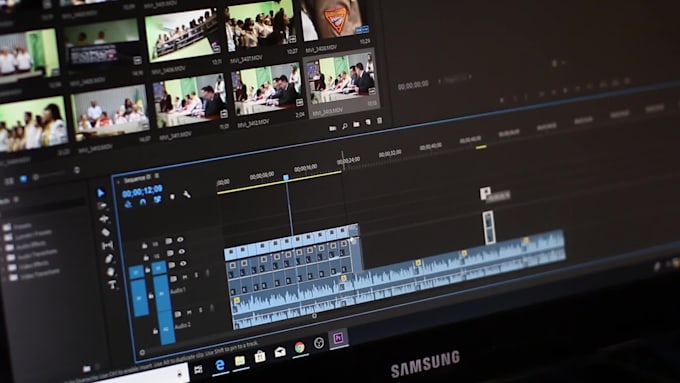Click the Add Marker icon in timeline header
This screenshot has width=680, height=383.
(x=172, y=197)
